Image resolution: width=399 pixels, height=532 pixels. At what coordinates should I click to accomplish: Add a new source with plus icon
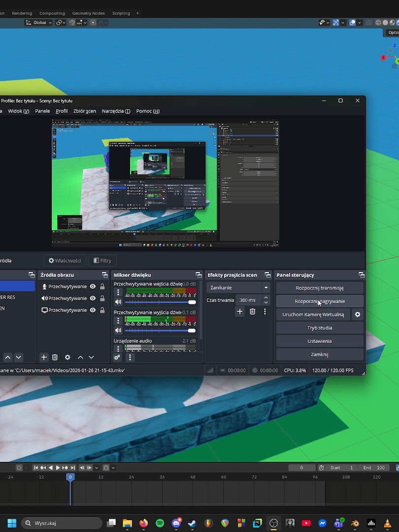point(44,357)
